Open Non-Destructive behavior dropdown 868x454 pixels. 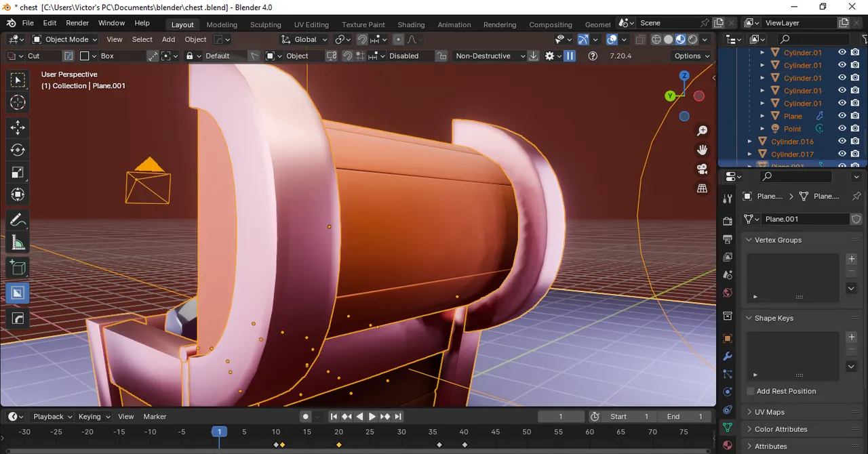pyautogui.click(x=490, y=56)
